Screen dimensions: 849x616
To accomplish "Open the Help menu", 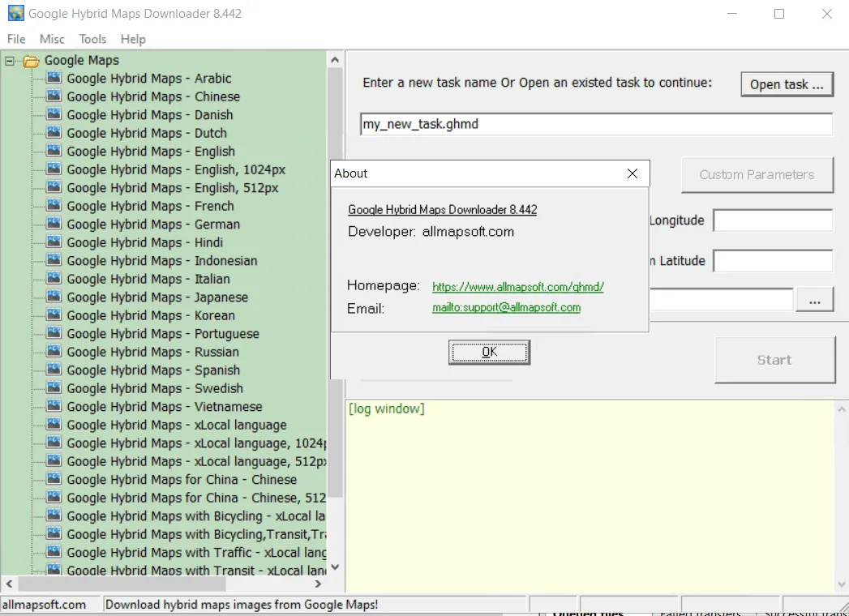I will point(133,39).
